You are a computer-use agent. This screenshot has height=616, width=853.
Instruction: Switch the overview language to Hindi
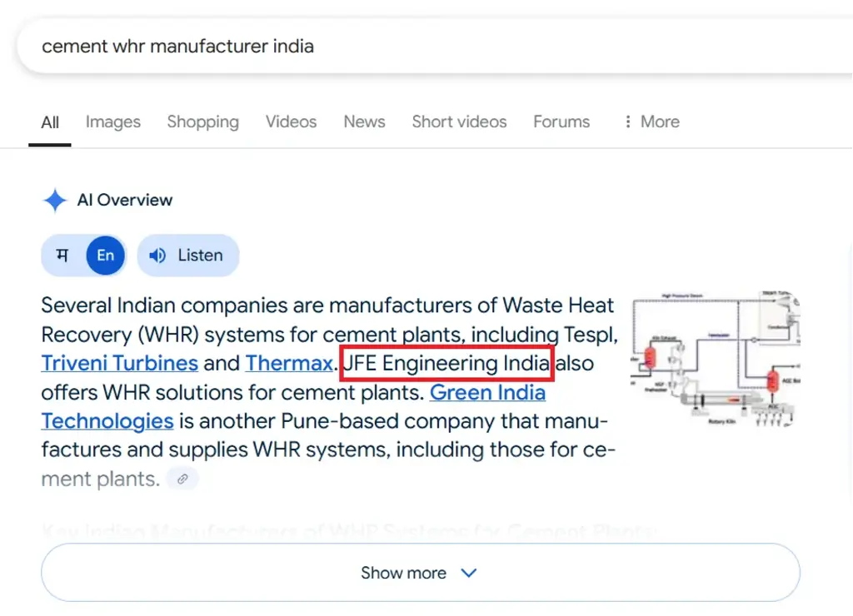tap(62, 256)
